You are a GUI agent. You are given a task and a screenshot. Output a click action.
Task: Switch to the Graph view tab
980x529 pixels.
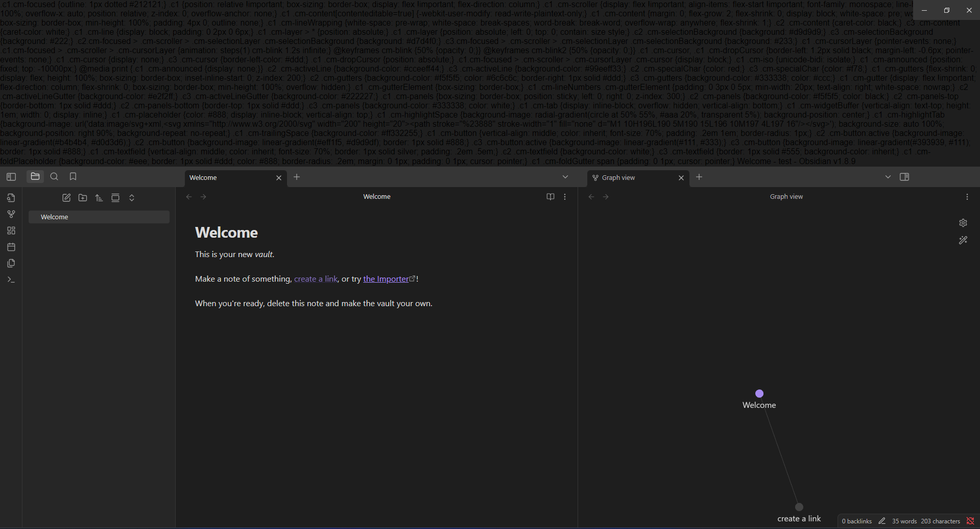coord(633,178)
